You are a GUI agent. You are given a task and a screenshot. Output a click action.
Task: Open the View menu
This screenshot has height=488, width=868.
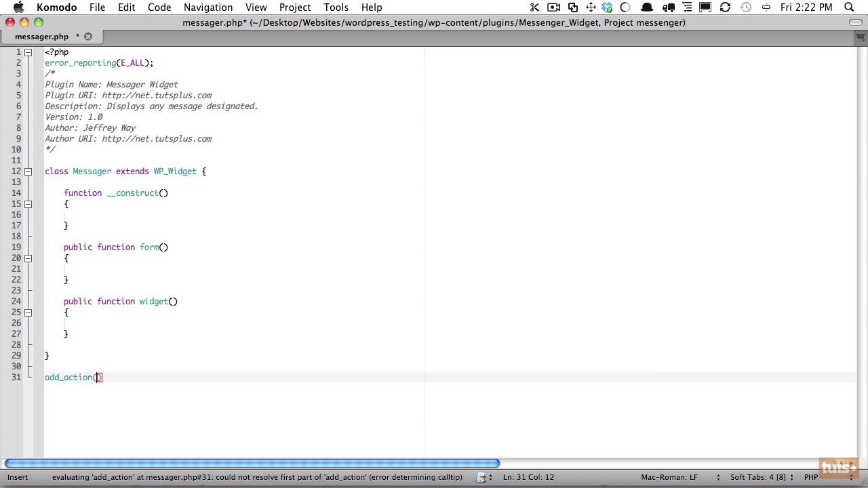pos(256,7)
